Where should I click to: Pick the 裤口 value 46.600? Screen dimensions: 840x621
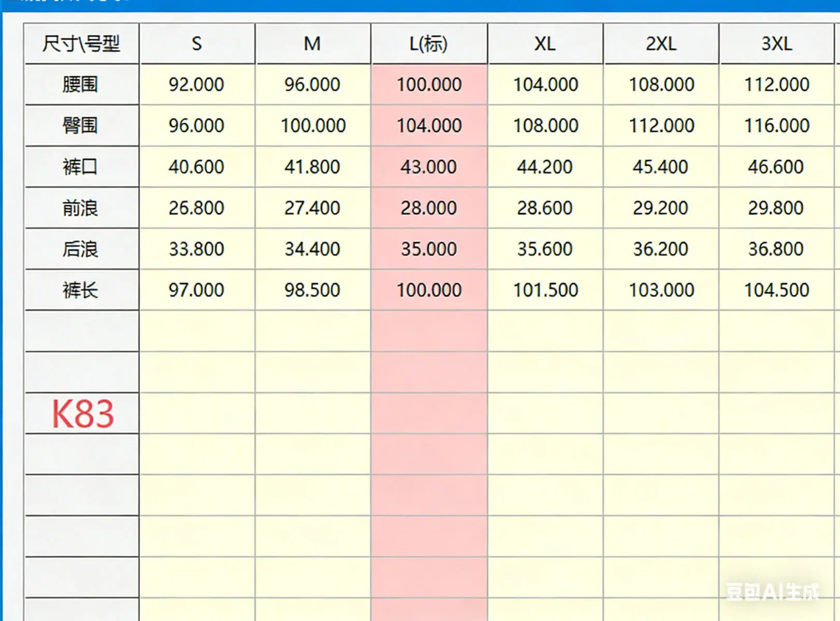777,167
